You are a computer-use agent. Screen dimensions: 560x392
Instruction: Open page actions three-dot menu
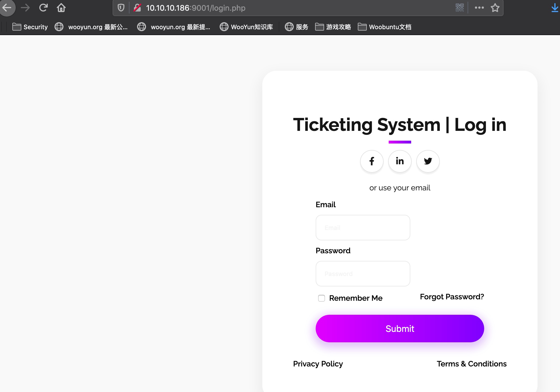(x=479, y=8)
